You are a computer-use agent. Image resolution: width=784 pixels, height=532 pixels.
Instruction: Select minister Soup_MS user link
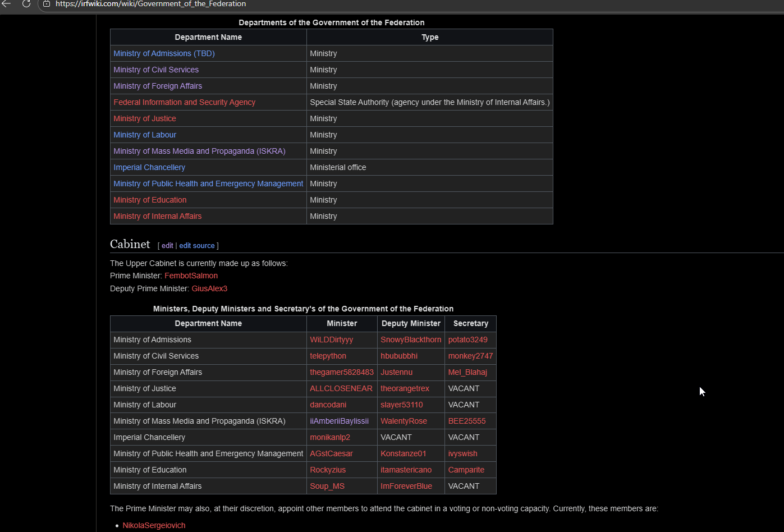pos(327,486)
